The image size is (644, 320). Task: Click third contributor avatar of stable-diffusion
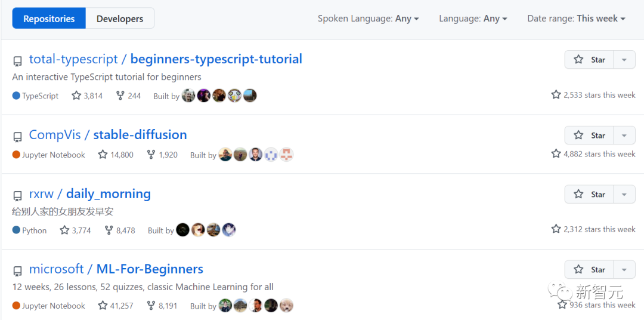[255, 155]
